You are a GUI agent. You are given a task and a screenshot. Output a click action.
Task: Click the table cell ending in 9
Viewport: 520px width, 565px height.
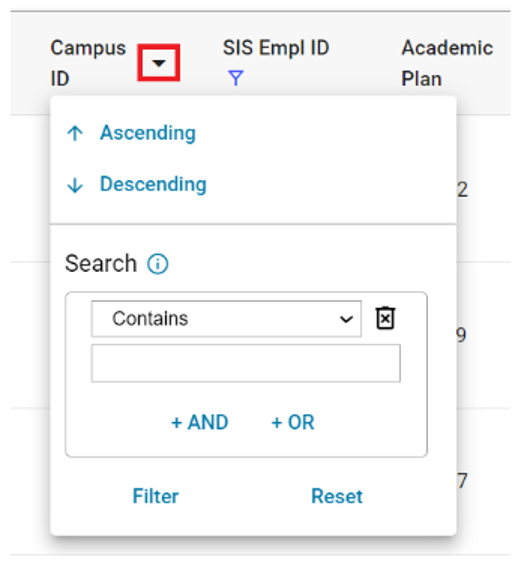(461, 335)
